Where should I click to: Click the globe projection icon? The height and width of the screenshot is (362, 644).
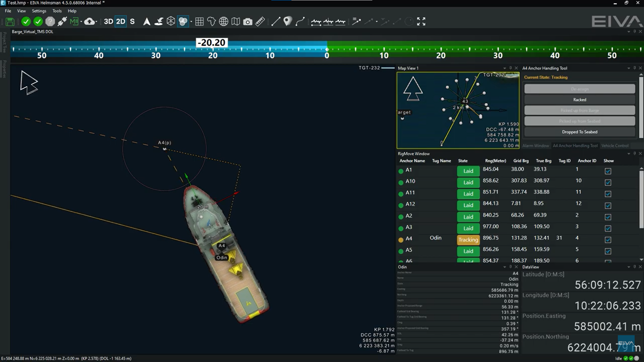point(223,21)
